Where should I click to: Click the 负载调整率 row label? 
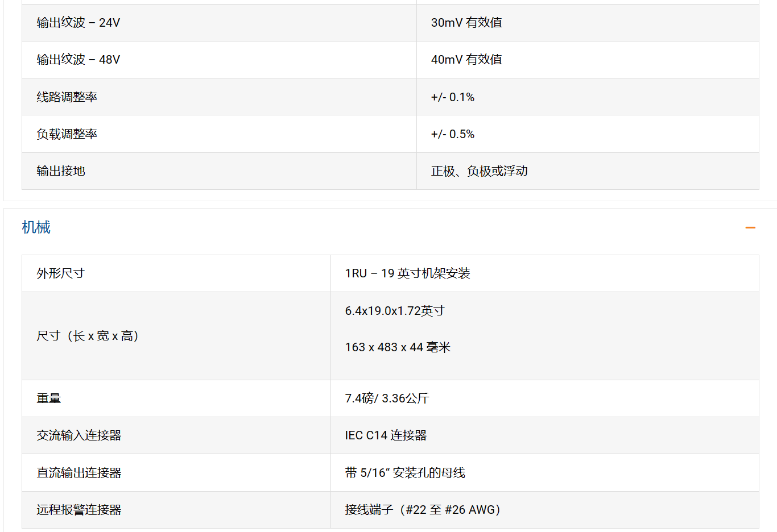(67, 134)
